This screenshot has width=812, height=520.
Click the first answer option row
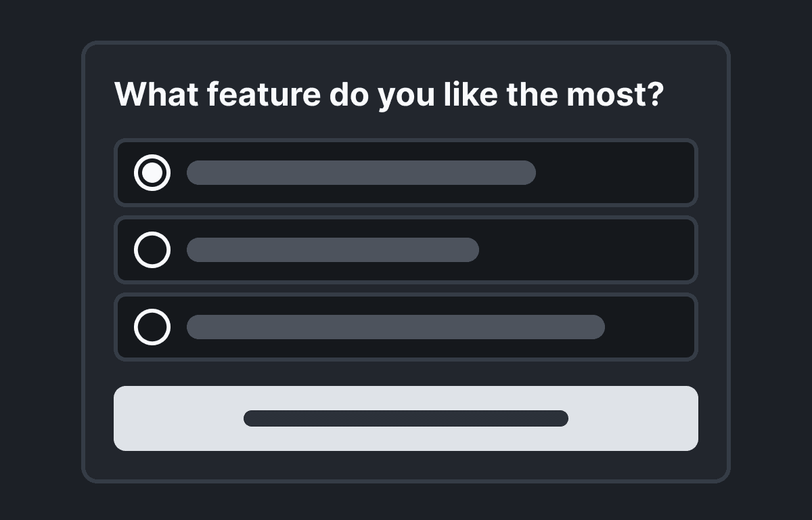(406, 173)
